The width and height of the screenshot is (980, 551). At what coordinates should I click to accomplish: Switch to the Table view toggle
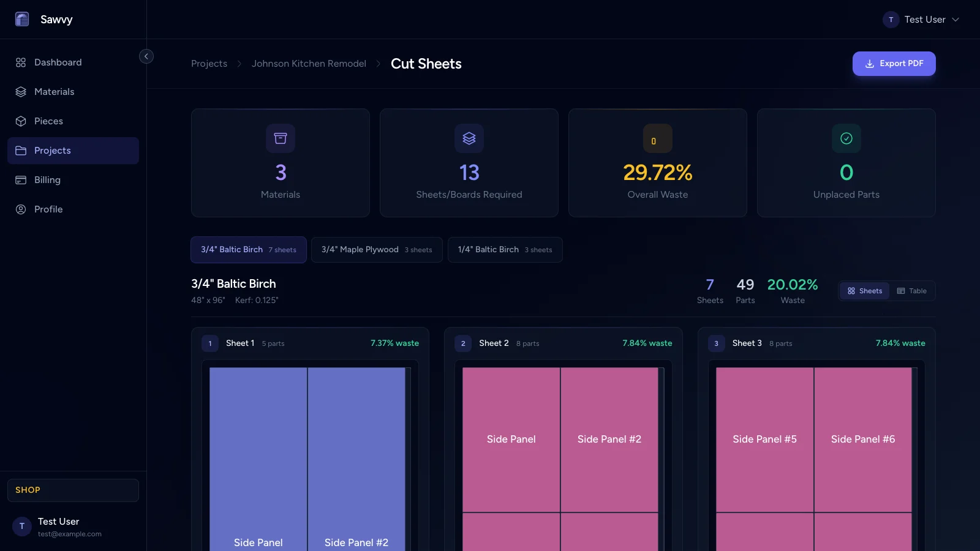pyautogui.click(x=912, y=291)
